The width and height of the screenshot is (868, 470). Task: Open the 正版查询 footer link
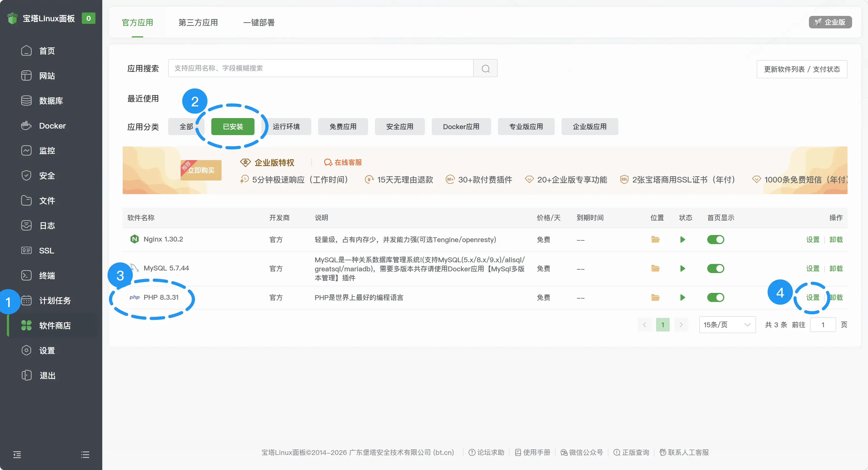[x=631, y=452]
